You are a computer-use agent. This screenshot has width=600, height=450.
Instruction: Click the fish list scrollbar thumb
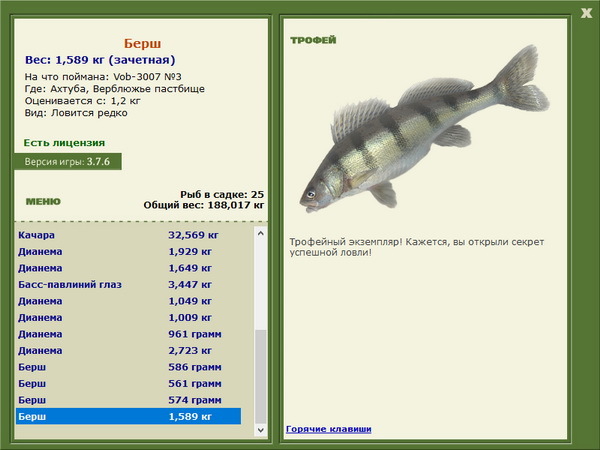tap(261, 377)
